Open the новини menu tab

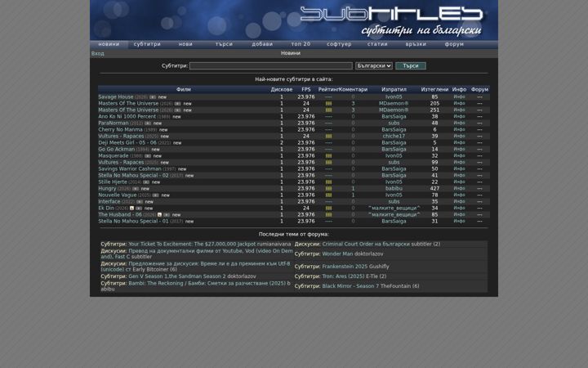point(109,44)
